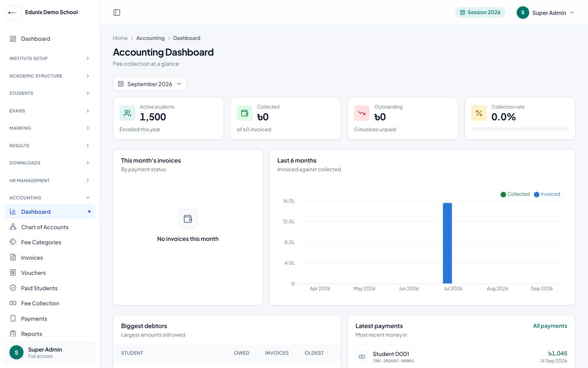Expand the Results section
This screenshot has height=368, width=588.
[50, 146]
